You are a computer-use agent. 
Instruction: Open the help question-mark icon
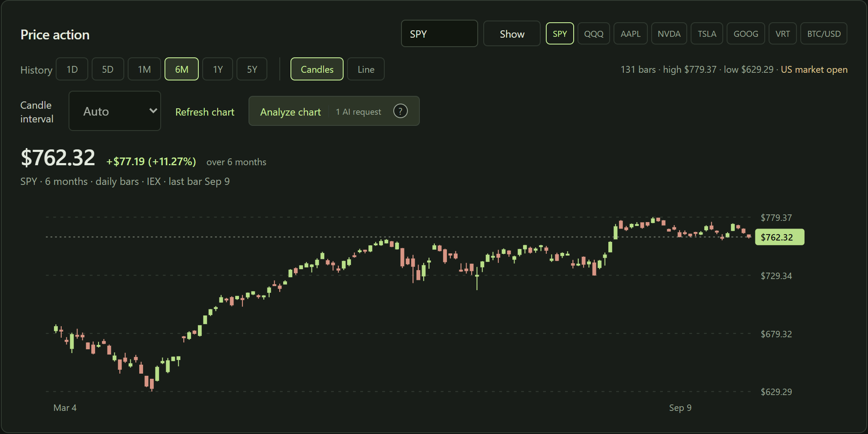(x=400, y=111)
